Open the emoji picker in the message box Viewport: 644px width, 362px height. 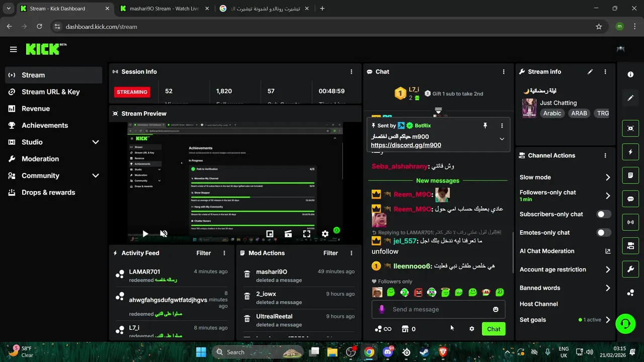496,309
